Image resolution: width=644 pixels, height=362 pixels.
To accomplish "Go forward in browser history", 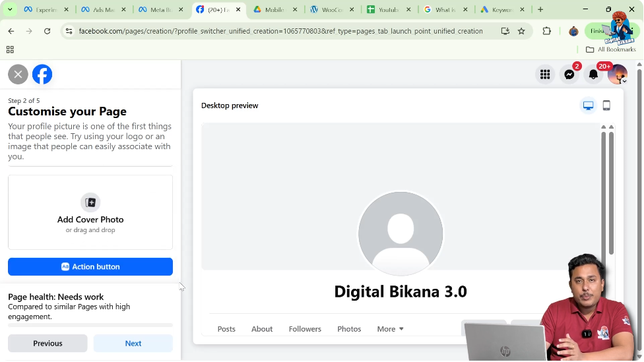I will (x=29, y=31).
